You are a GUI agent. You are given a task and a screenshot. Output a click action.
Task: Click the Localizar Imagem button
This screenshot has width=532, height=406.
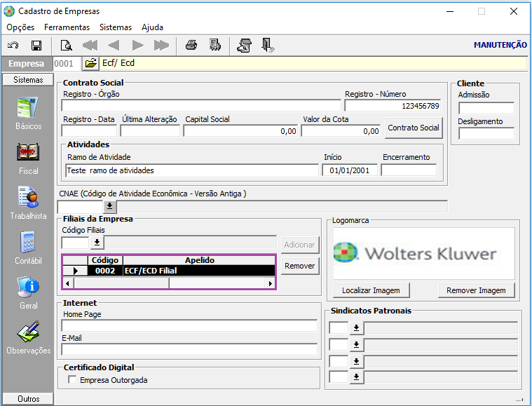[x=371, y=290]
